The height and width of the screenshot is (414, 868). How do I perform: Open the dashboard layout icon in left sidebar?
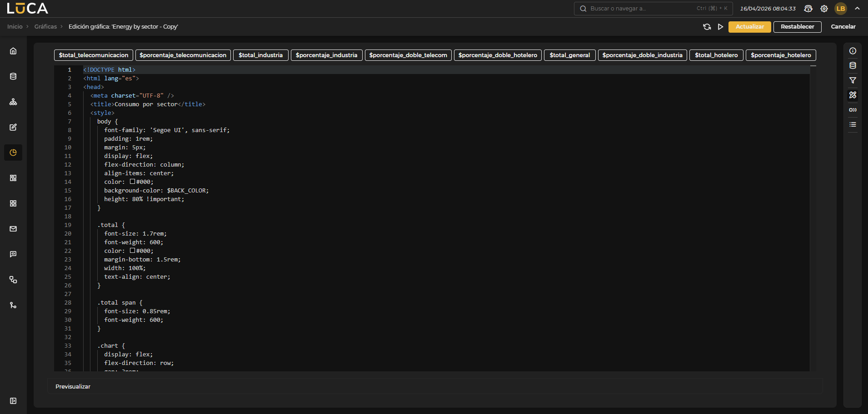pos(13,178)
